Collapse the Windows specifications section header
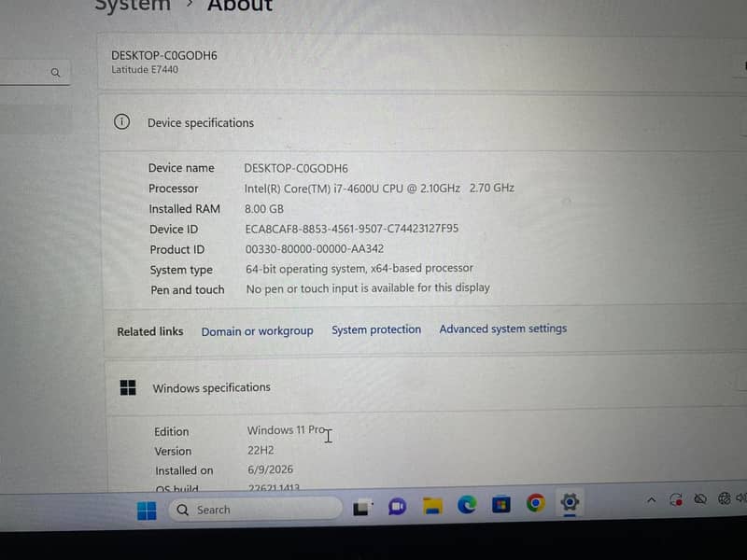This screenshot has height=560, width=747. click(427, 386)
